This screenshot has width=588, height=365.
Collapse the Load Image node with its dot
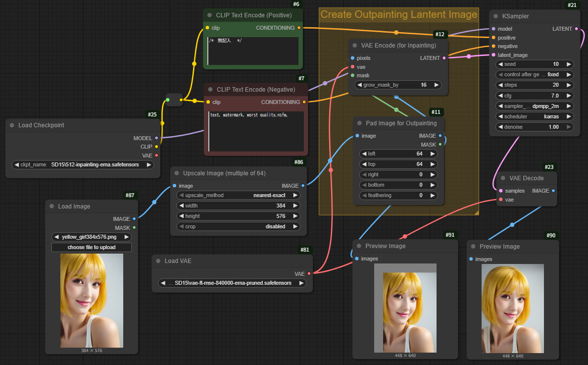tap(51, 207)
